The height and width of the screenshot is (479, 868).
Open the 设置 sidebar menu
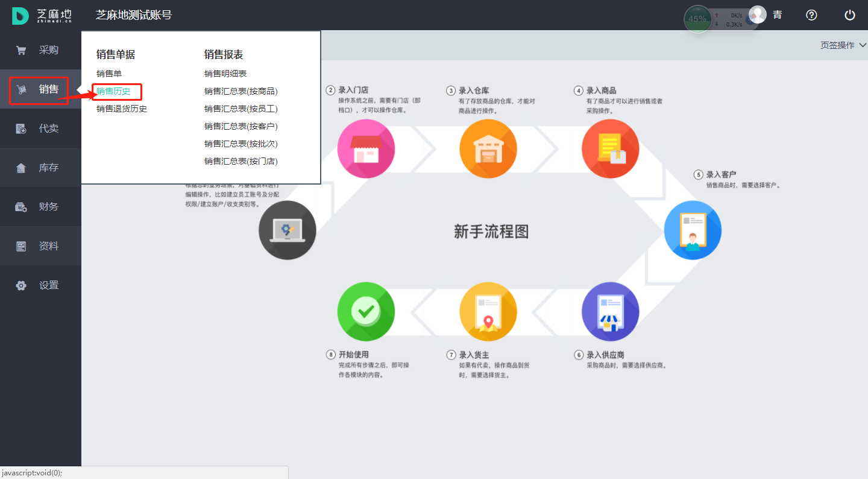40,285
